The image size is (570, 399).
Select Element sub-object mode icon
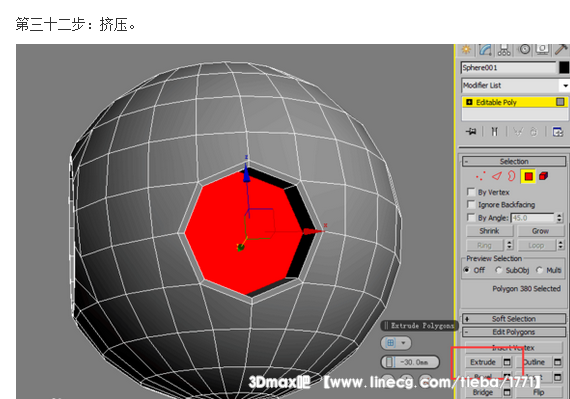click(x=543, y=176)
